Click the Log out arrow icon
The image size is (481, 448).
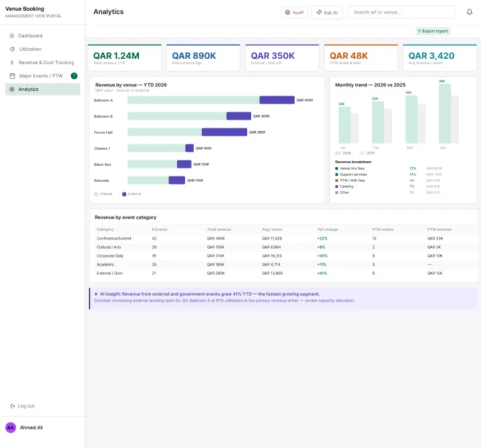point(13,406)
